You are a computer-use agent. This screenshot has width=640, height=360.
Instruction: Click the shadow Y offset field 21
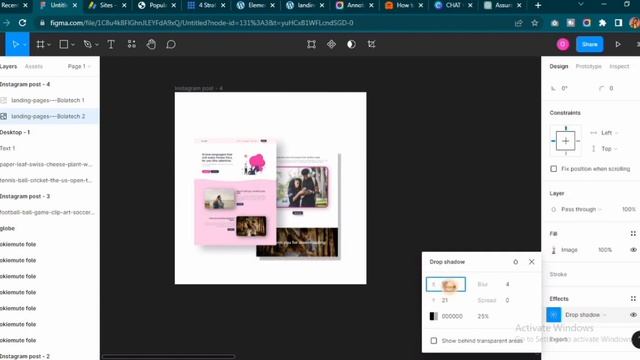point(446,300)
